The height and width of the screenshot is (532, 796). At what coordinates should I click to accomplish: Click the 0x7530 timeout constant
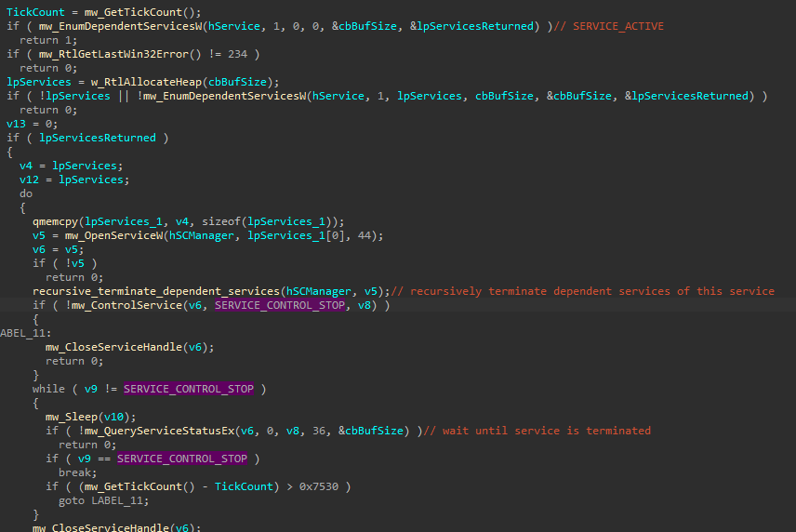pos(324,486)
